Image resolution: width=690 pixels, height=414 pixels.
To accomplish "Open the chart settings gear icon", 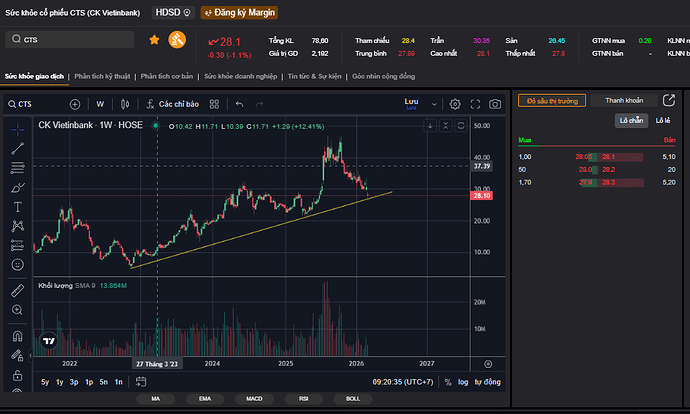I will pyautogui.click(x=455, y=104).
